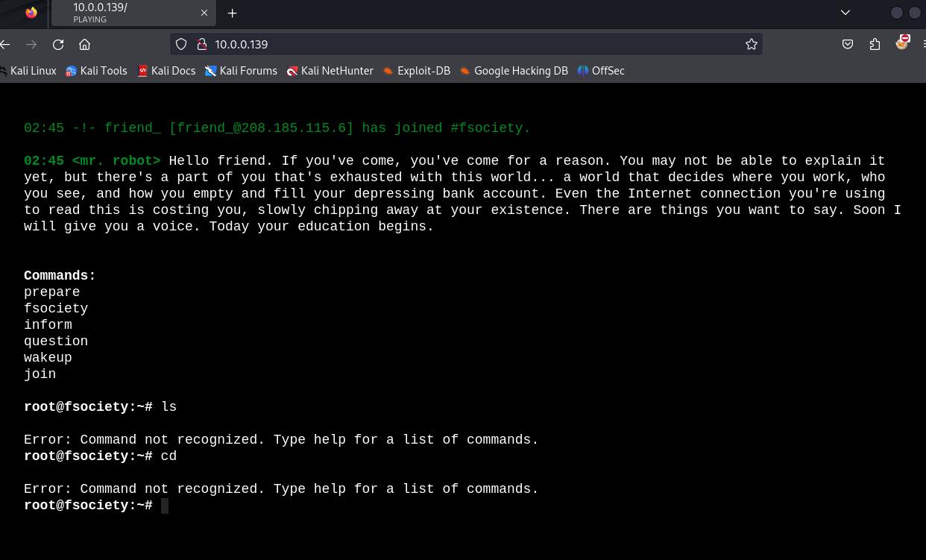Select the 10.0.0.139 playing tab

click(x=127, y=13)
